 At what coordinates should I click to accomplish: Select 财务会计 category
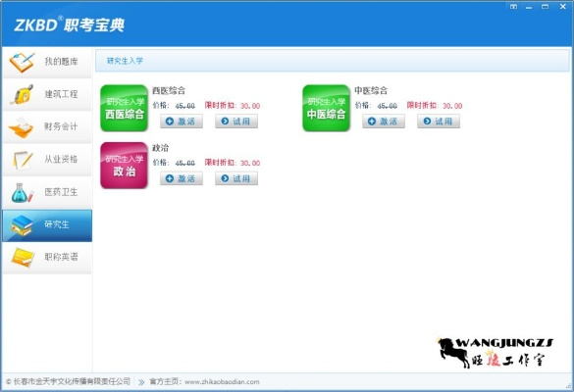click(x=47, y=126)
